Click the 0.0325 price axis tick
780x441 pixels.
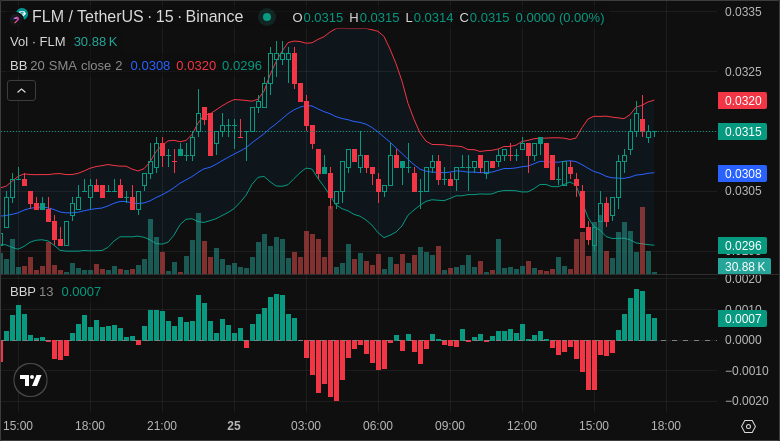[743, 72]
